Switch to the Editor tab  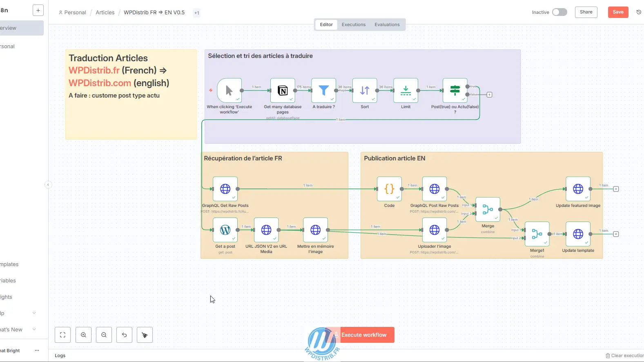pos(326,24)
